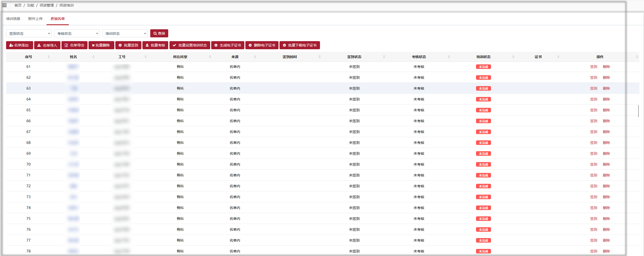
Task: Click 名单内 source cell in row 78
Action: coord(235,251)
